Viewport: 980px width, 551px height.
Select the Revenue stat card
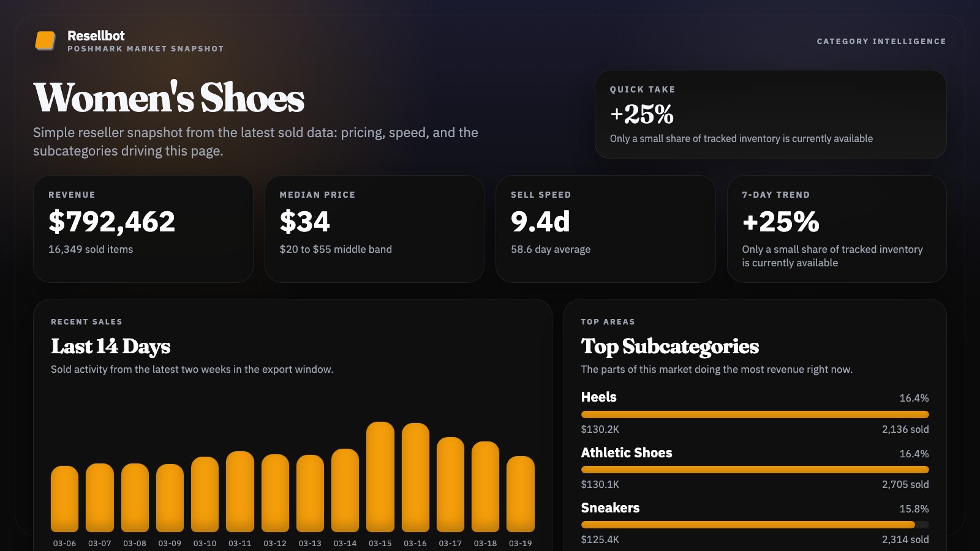143,228
